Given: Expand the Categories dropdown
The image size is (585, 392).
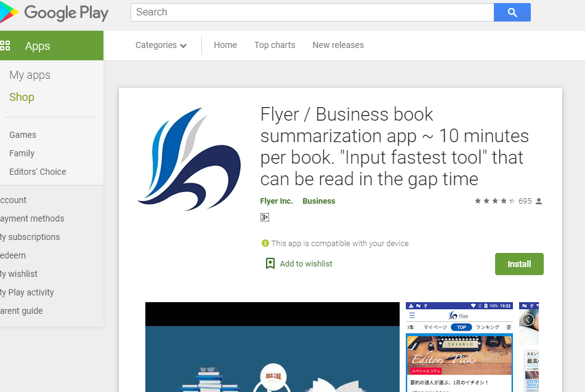Looking at the screenshot, I should point(161,45).
